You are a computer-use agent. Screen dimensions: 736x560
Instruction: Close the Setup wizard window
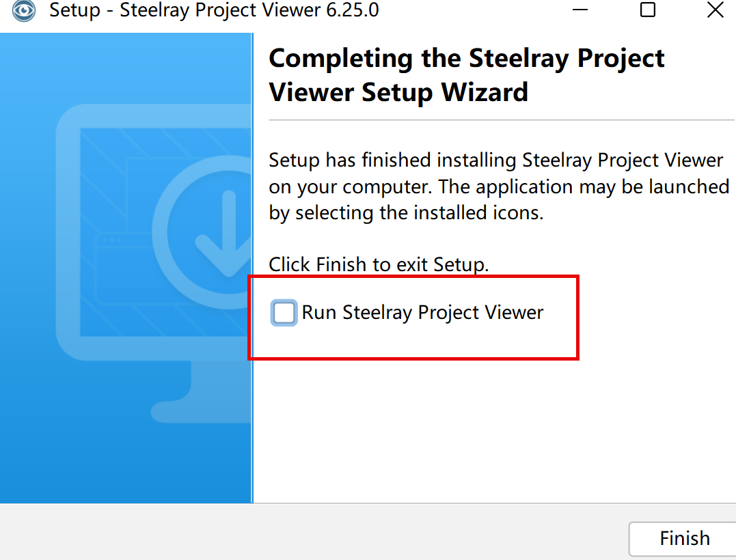[x=715, y=10]
